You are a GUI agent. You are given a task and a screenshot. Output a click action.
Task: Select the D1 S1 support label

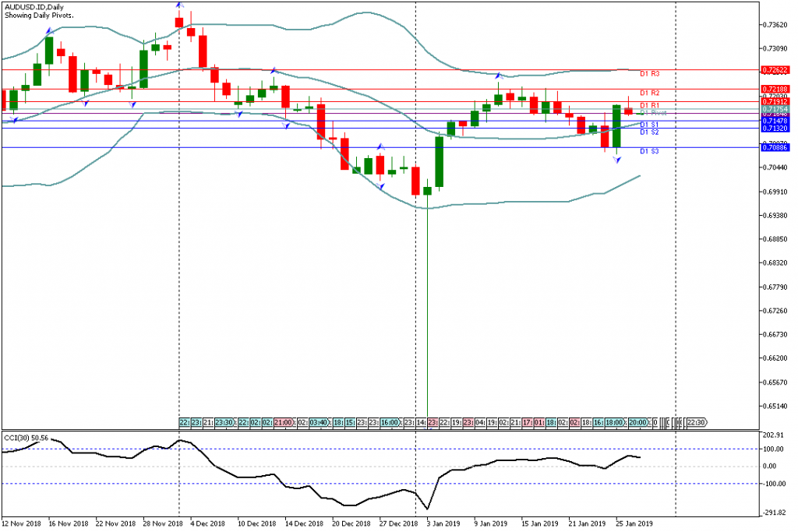650,125
